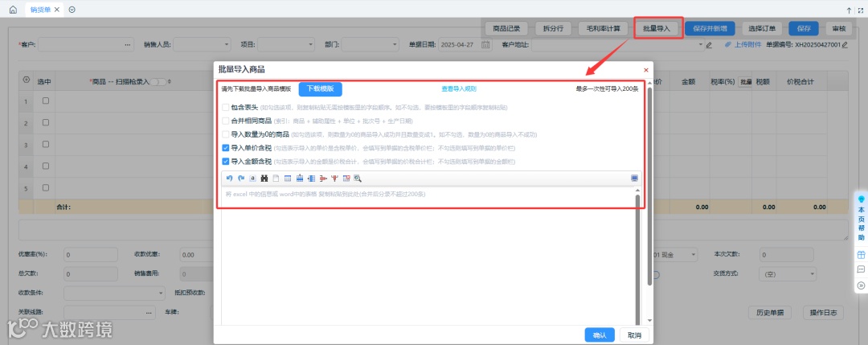Click the collapse arrow icon in right sidebar
This screenshot has width=868, height=345.
point(861,285)
